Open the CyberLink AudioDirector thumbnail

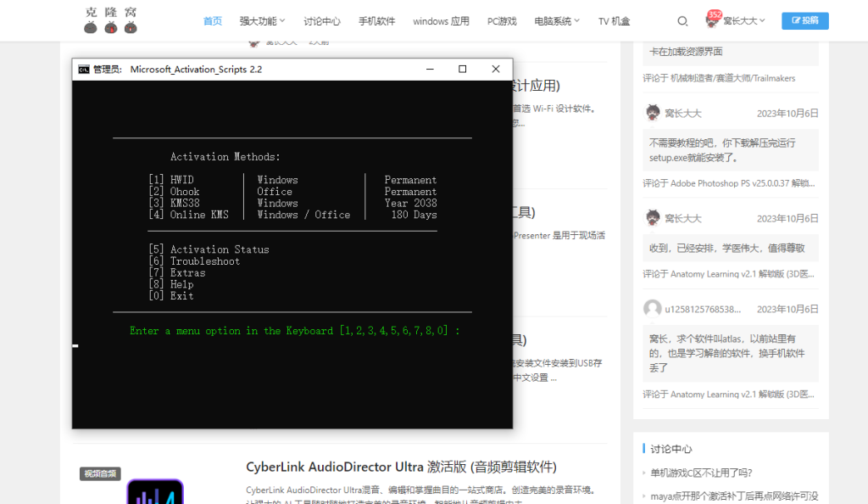point(155,491)
